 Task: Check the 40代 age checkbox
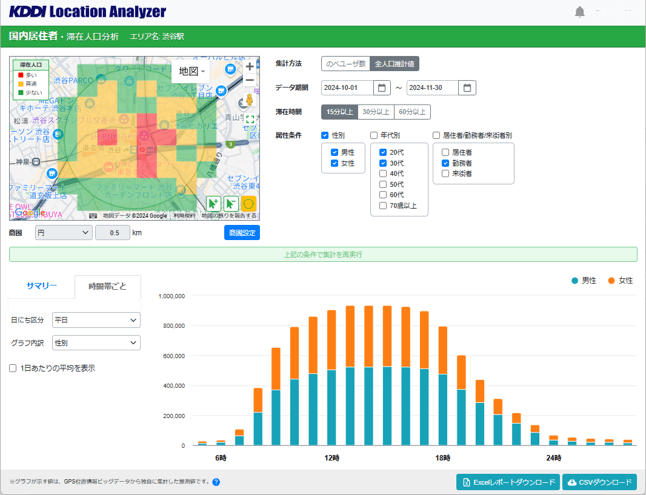point(383,174)
